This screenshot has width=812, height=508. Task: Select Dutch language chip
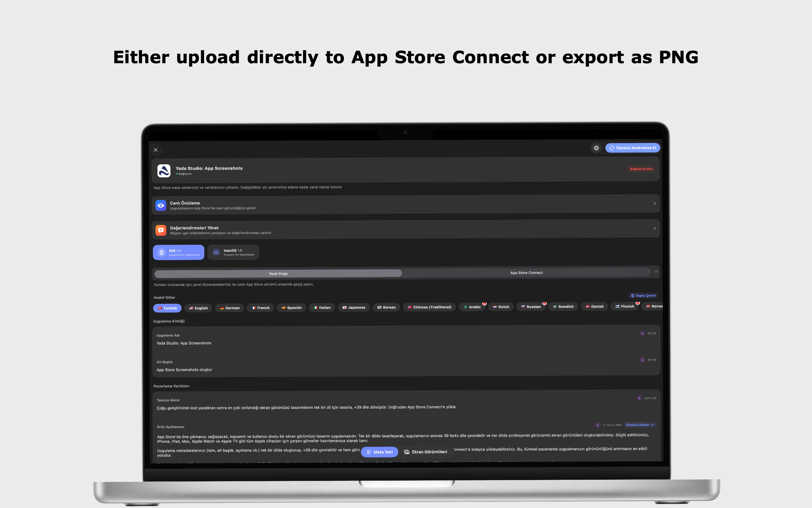(501, 307)
